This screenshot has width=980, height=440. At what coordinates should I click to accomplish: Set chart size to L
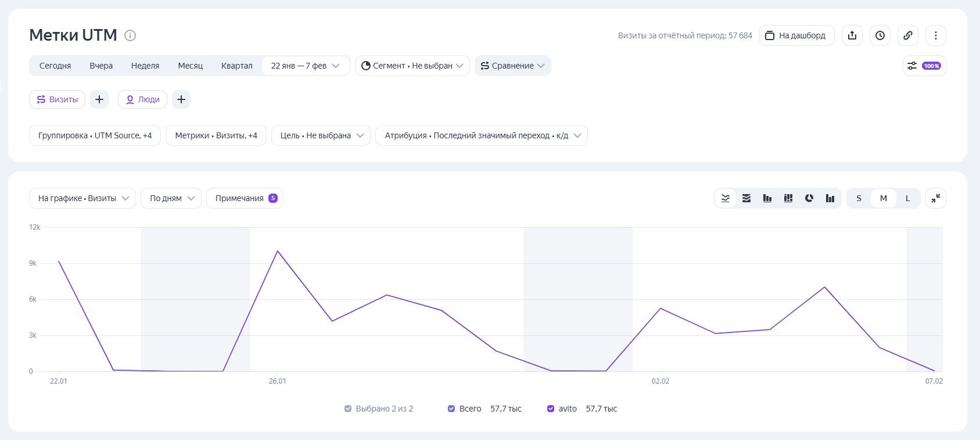[907, 198]
